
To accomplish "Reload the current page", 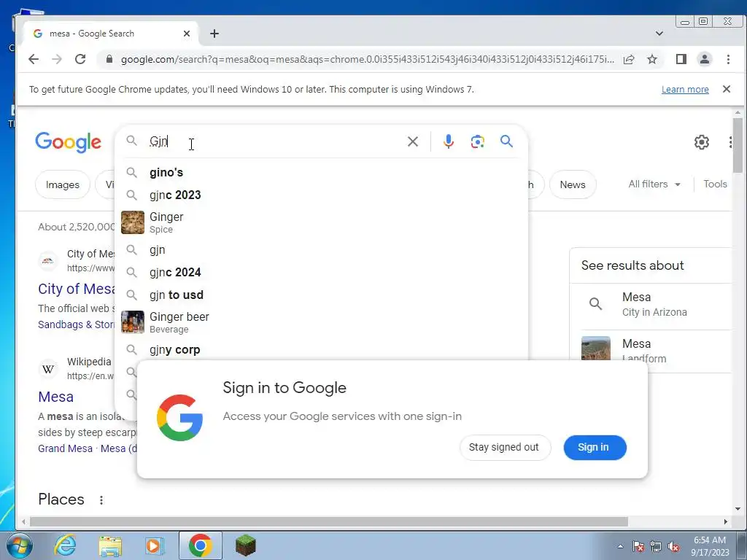I will pyautogui.click(x=80, y=59).
